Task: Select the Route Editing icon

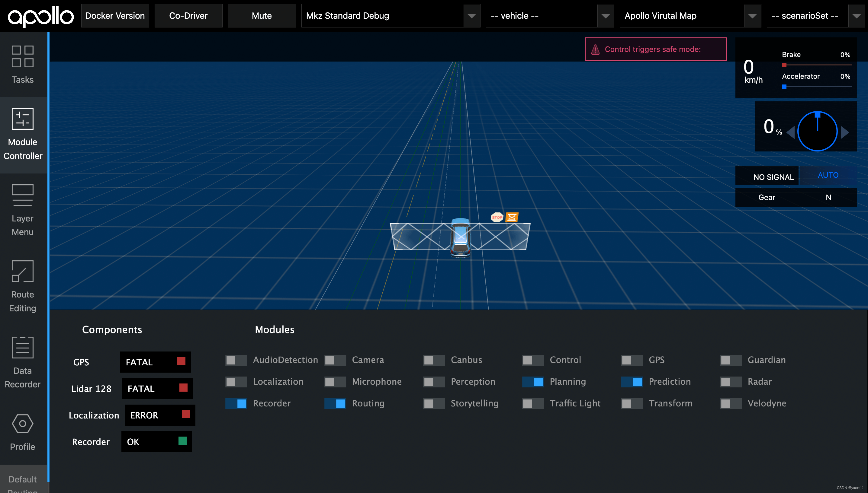Action: coord(22,271)
